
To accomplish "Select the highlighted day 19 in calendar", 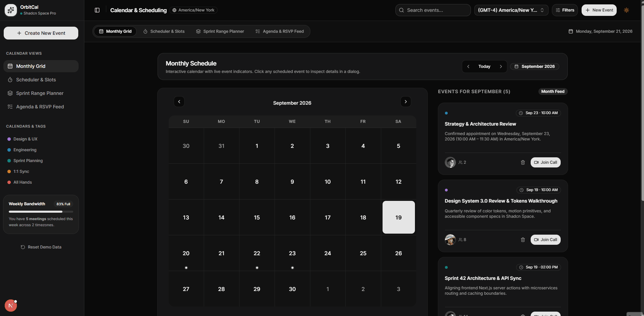I will click(398, 217).
